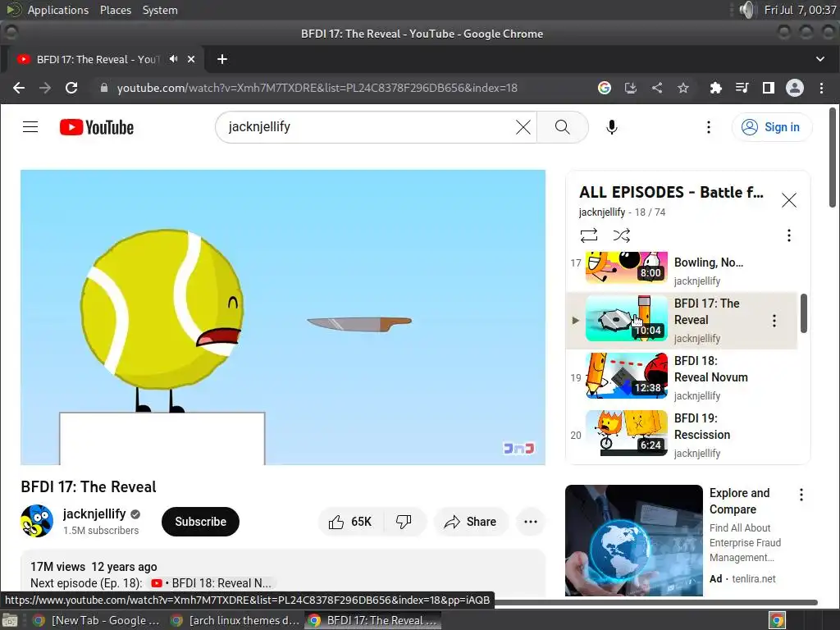Like the video (65K)
This screenshot has width=840, height=630.
pyautogui.click(x=350, y=521)
